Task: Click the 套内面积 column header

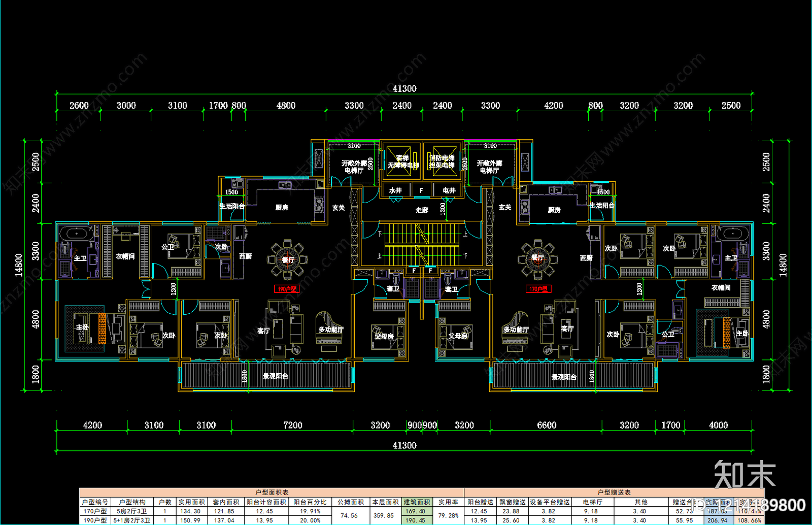Action: [x=226, y=502]
